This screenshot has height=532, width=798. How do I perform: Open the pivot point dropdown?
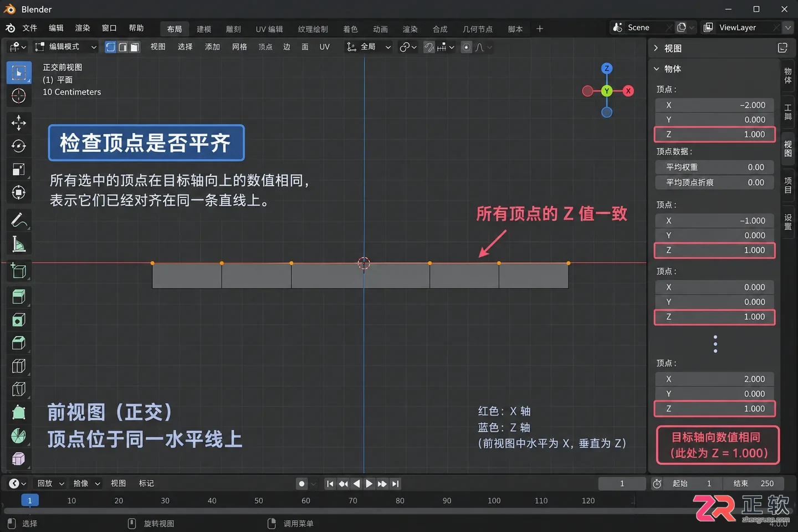coord(408,47)
